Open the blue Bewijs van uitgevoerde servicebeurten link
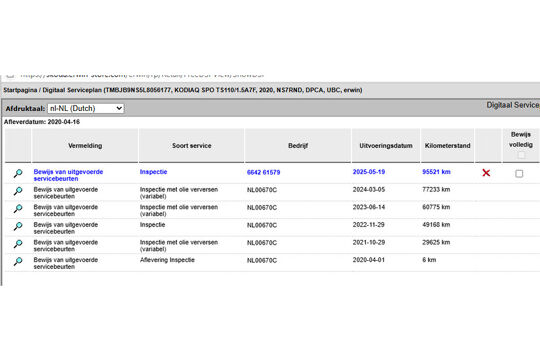 click(x=68, y=175)
